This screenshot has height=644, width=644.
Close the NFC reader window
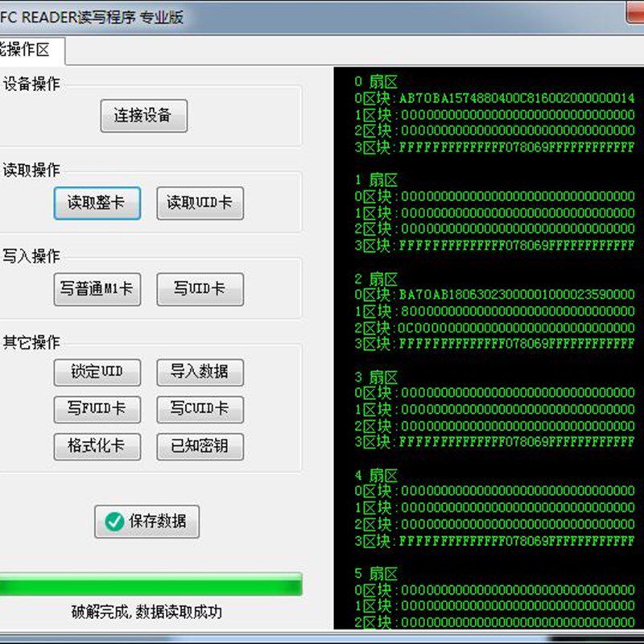pyautogui.click(x=635, y=12)
